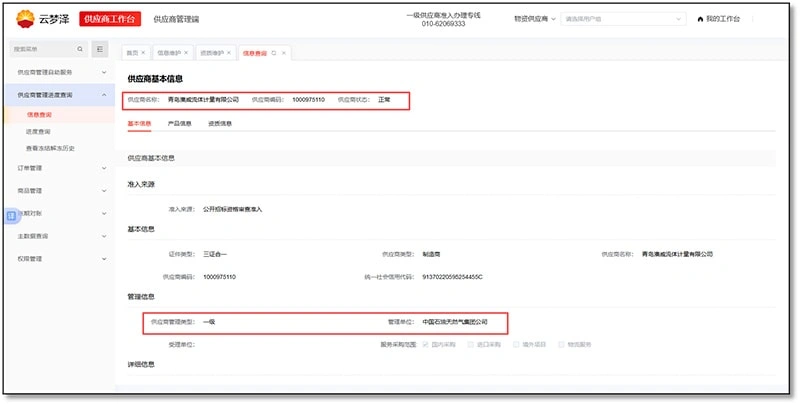
Task: Click certificate type value 三证合一
Action: pyautogui.click(x=215, y=254)
